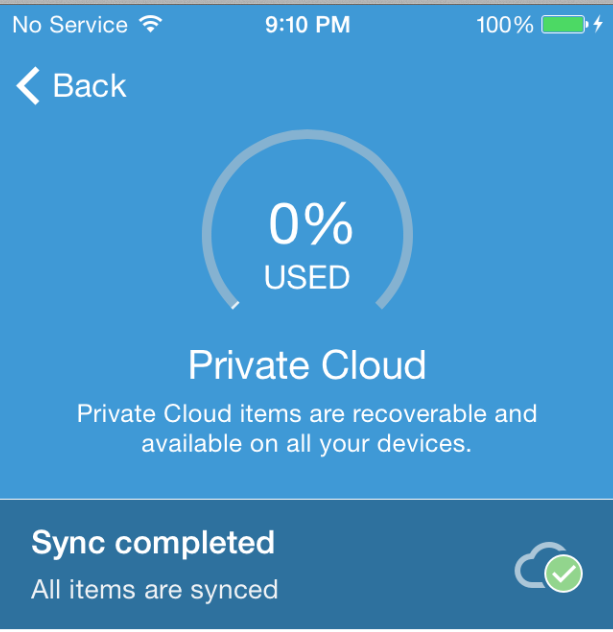
Task: Tap the 0% storage usage value
Action: 311,223
